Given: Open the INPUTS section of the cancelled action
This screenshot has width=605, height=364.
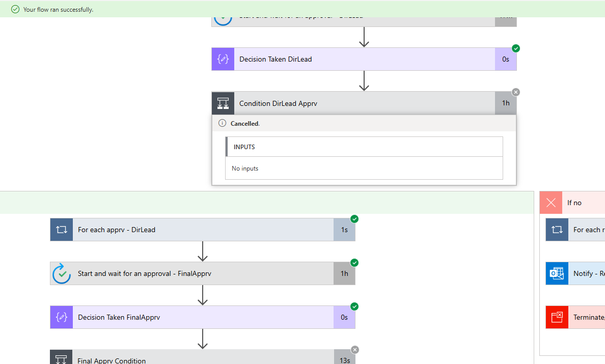Looking at the screenshot, I should tap(364, 147).
